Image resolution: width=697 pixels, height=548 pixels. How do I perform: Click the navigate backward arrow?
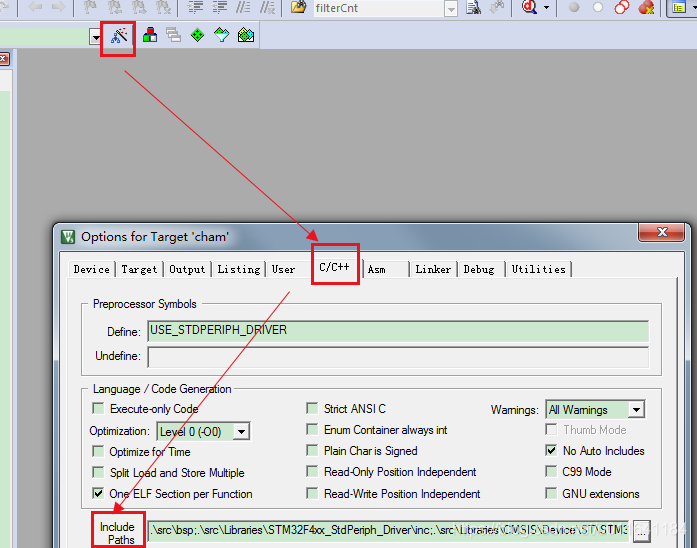click(x=35, y=7)
